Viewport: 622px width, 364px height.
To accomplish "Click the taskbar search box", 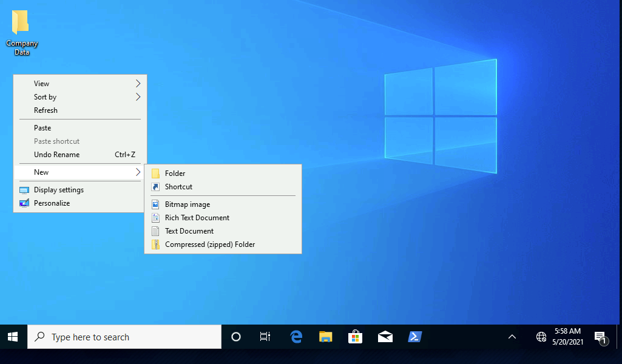I will point(124,337).
